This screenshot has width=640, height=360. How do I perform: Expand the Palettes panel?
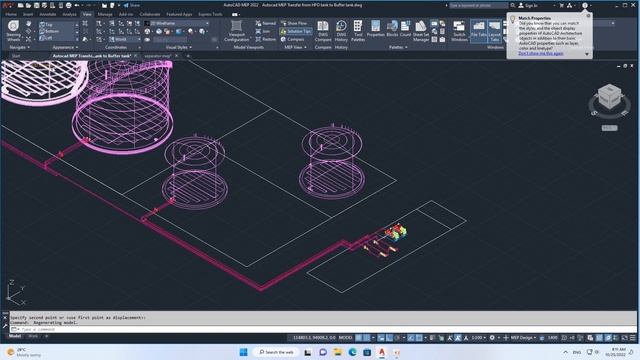click(x=398, y=47)
